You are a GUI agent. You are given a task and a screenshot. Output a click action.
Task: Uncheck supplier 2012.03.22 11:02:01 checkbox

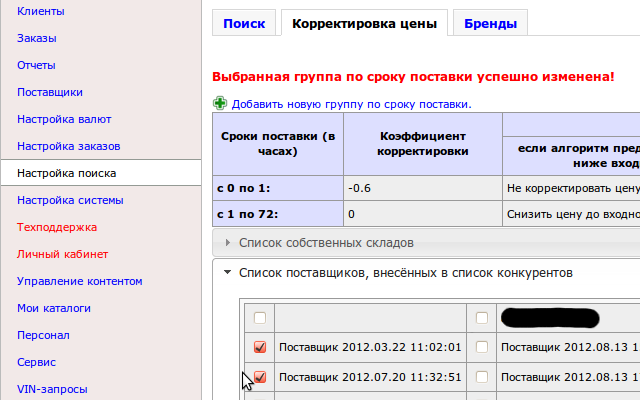pyautogui.click(x=260, y=347)
